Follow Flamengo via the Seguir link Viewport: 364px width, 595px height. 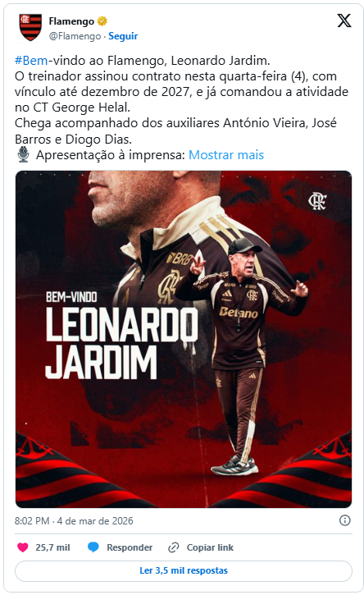[x=123, y=36]
